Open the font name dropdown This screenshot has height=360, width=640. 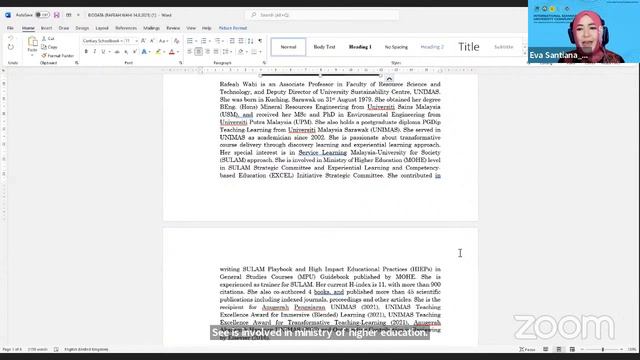click(122, 41)
